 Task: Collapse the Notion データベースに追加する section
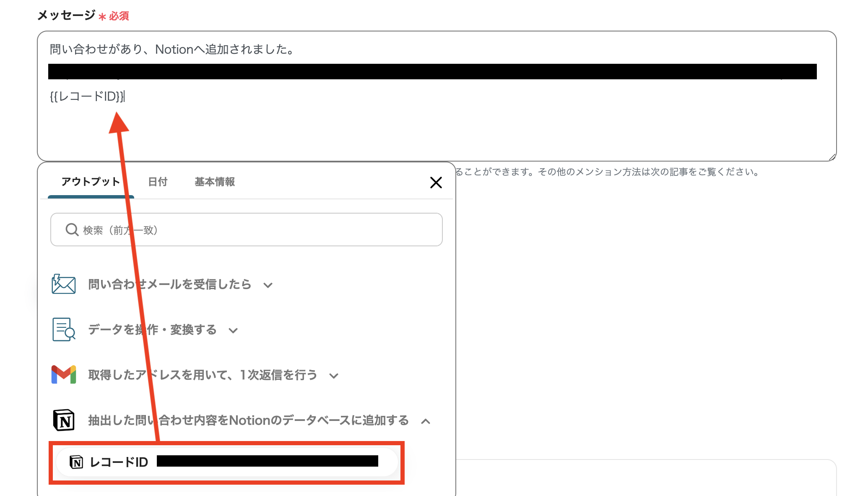(426, 421)
